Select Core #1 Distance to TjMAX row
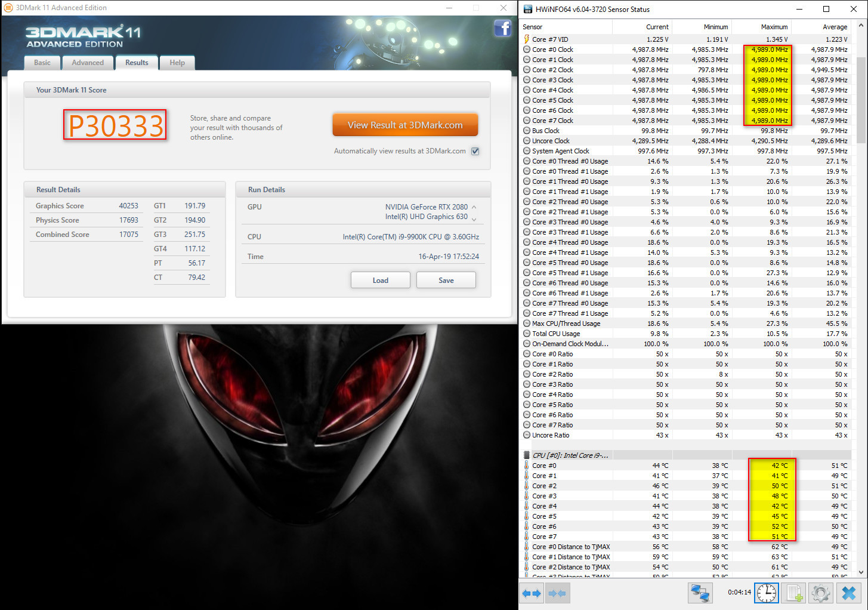Screen dimensions: 868x610 [x=685, y=557]
